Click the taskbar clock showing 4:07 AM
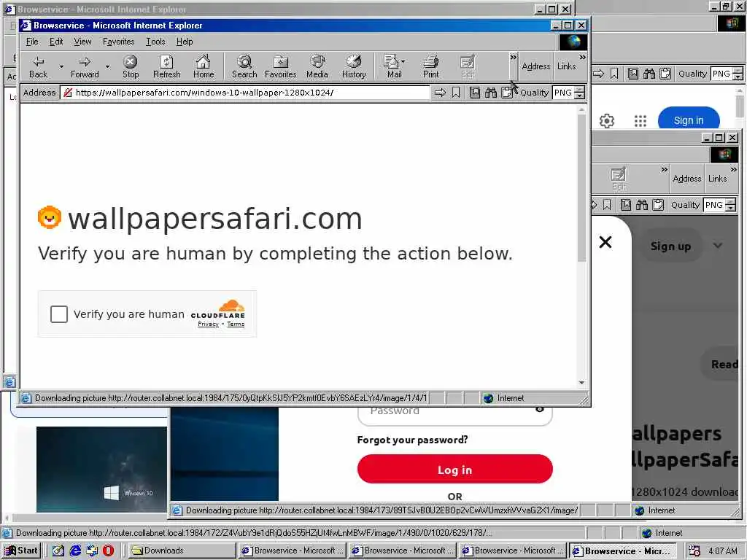The width and height of the screenshot is (747, 560). click(723, 551)
